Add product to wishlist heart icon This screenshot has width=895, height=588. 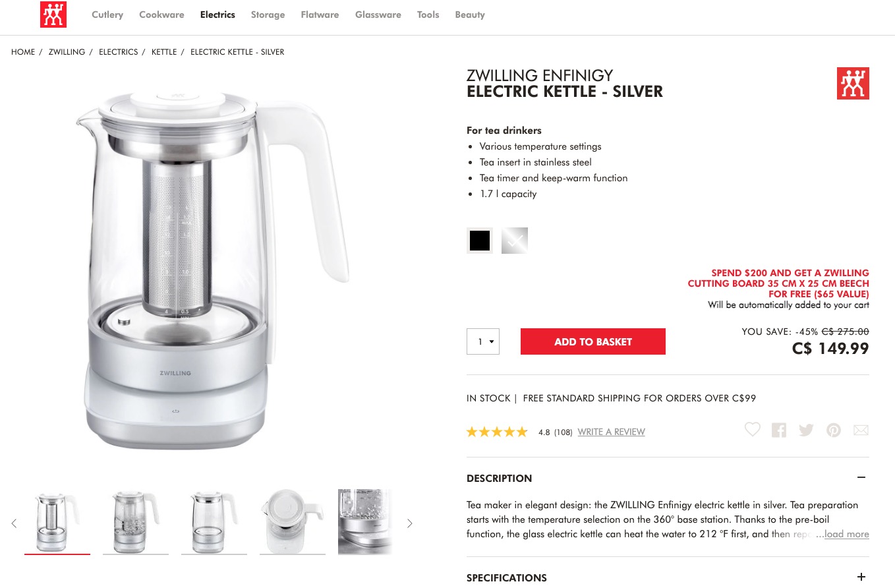[753, 430]
